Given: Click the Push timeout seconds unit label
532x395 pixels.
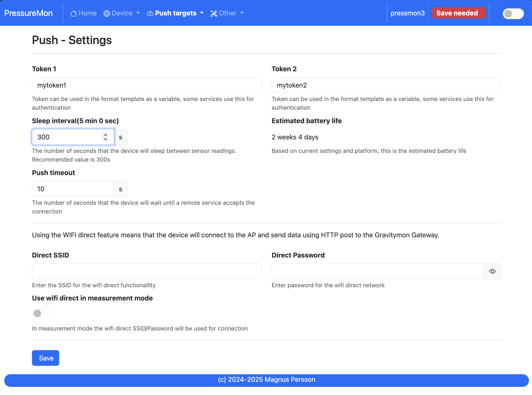Looking at the screenshot, I should tap(121, 189).
